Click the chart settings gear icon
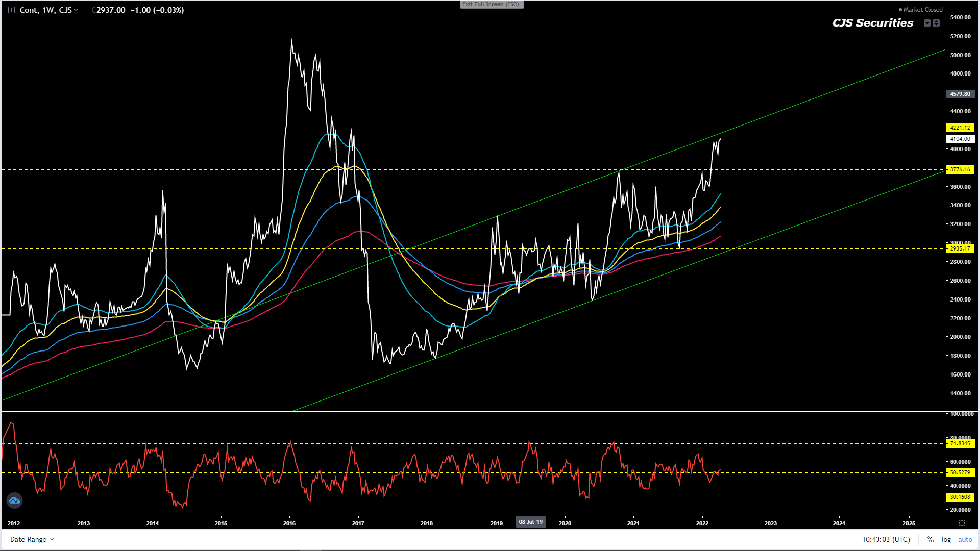Viewport: 980px width, 551px height. (x=962, y=523)
